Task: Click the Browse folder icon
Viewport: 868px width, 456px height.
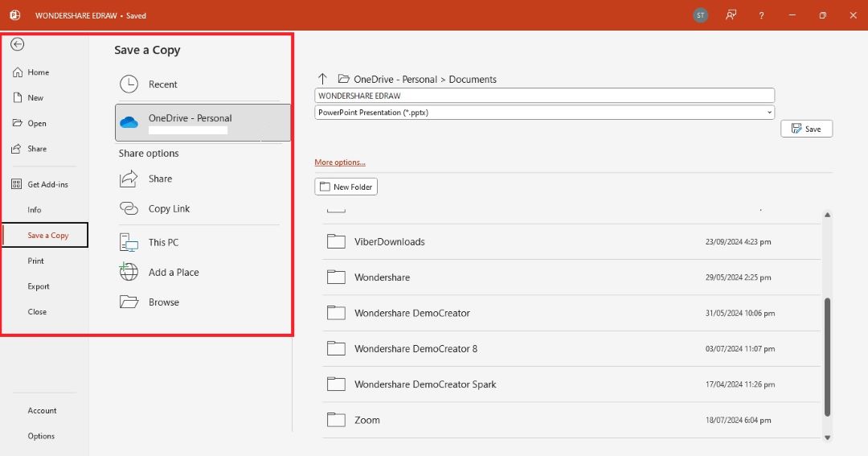Action: tap(129, 302)
